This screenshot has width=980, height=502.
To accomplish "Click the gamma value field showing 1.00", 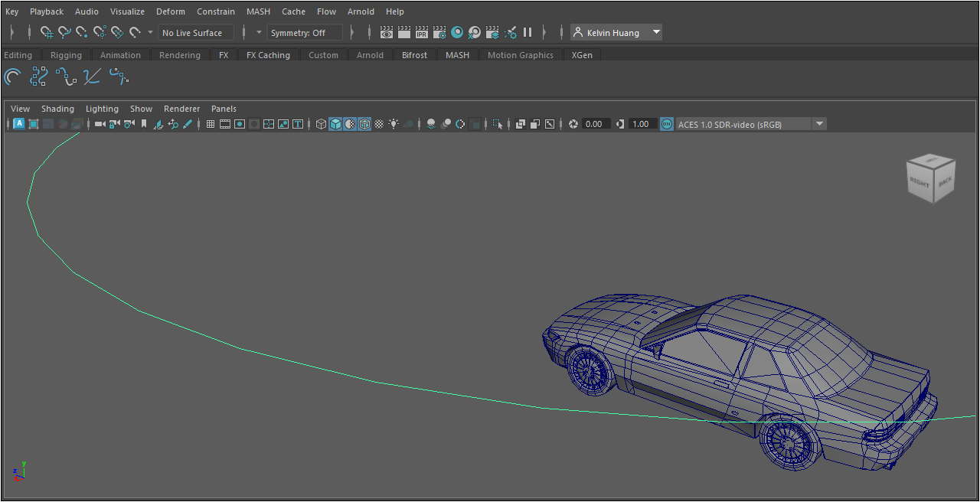I will coord(642,124).
